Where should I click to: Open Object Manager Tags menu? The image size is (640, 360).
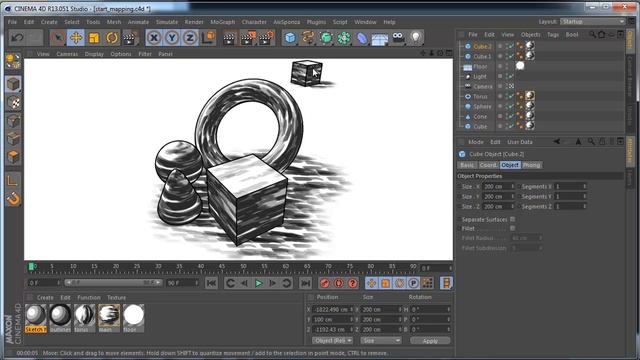[553, 35]
